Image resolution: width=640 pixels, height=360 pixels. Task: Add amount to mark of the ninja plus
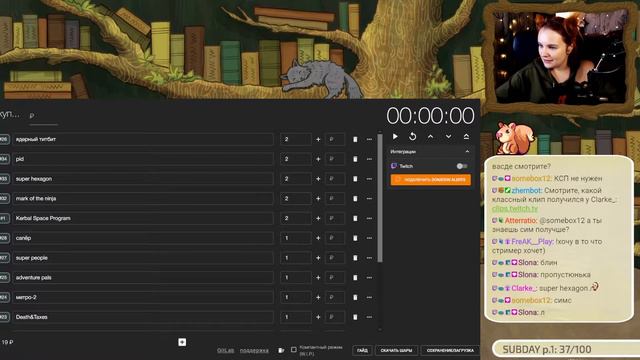(x=318, y=198)
